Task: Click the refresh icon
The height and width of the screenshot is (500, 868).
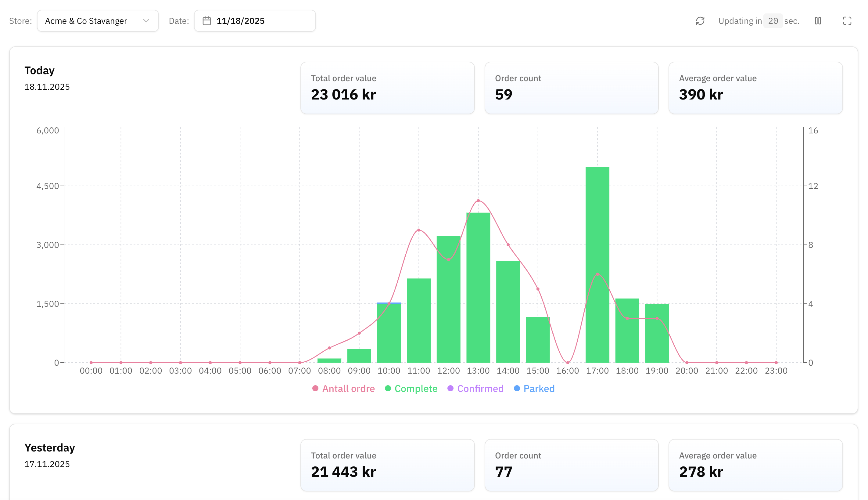Action: tap(700, 21)
